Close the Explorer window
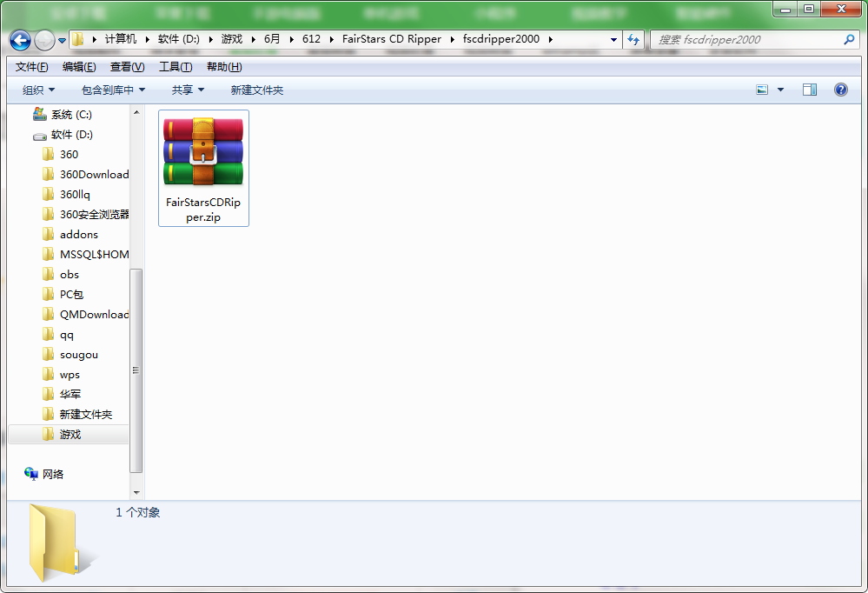The height and width of the screenshot is (593, 868). [841, 10]
